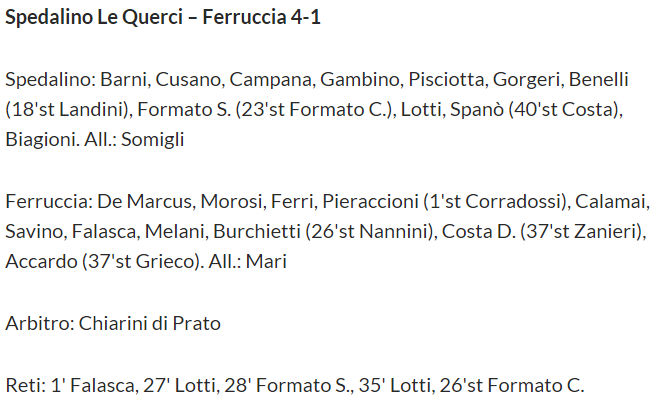Click the heading Spedalino Le Querci – Ferruccia 4-1
Image resolution: width=659 pixels, height=404 pixels.
pos(163,18)
